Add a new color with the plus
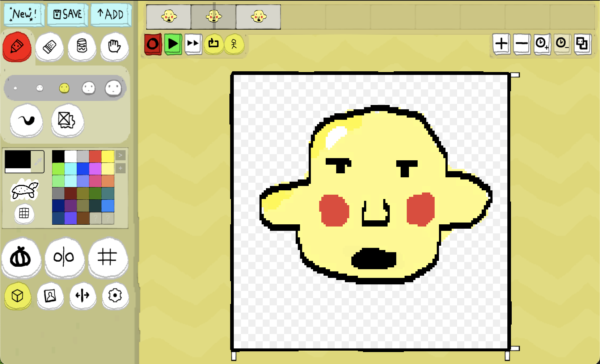Viewport: 600px width, 364px height. [120, 168]
